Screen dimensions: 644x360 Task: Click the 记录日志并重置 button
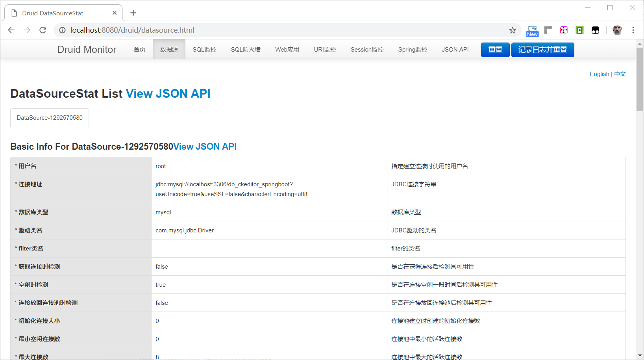542,50
